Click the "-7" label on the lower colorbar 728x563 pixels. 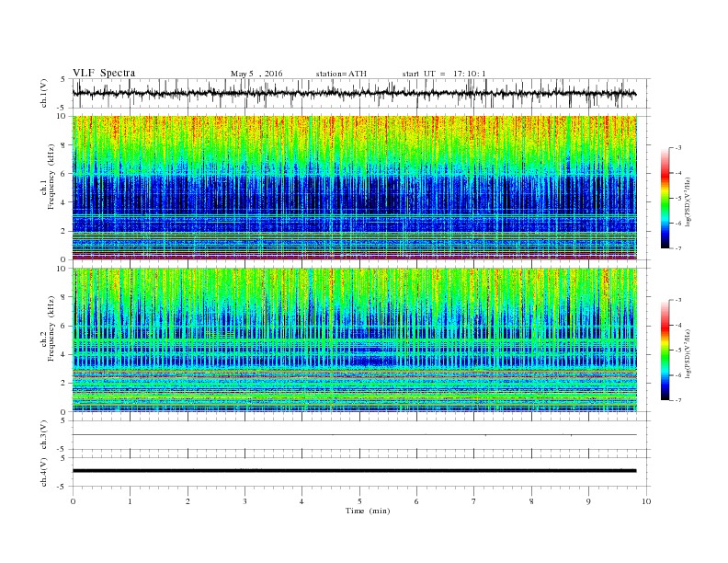(677, 400)
